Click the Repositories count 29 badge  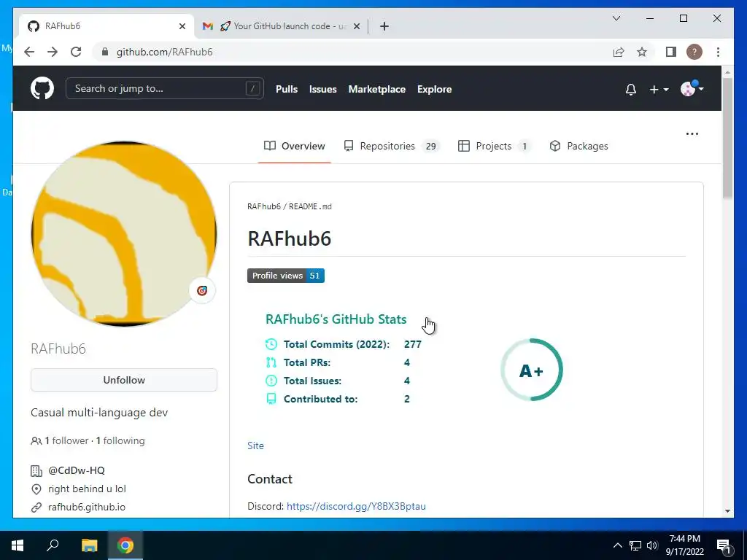(x=430, y=146)
